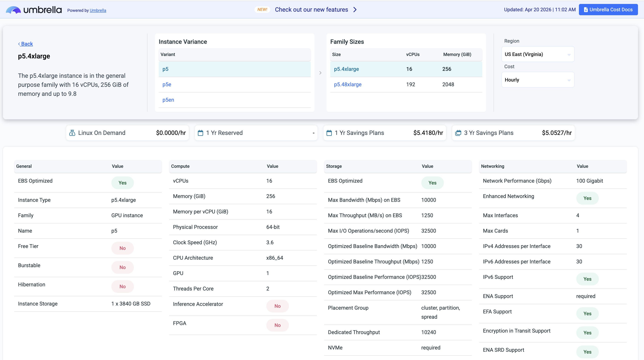Image resolution: width=644 pixels, height=360 pixels.
Task: Open the p5.48xlarge family size
Action: point(348,84)
